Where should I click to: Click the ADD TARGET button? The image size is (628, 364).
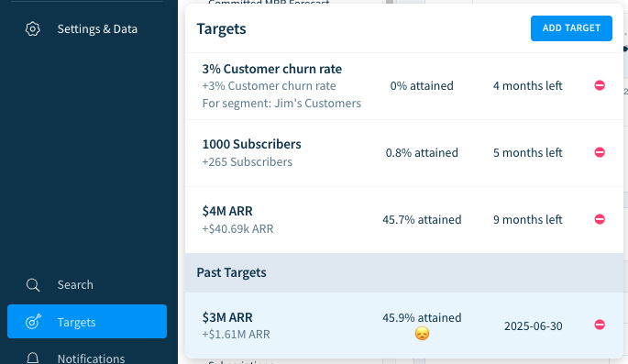[571, 28]
